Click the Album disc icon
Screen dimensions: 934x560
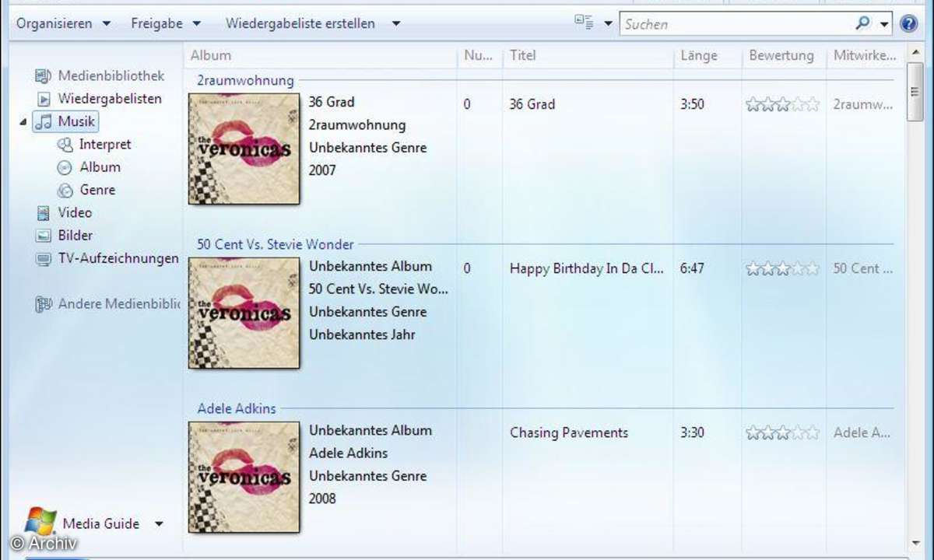[65, 167]
